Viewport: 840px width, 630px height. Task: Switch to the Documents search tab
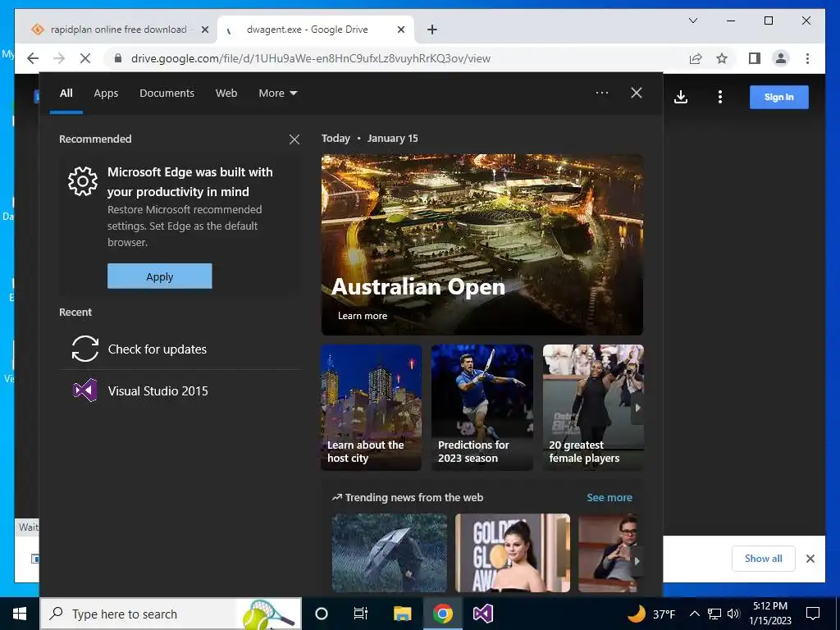167,94
